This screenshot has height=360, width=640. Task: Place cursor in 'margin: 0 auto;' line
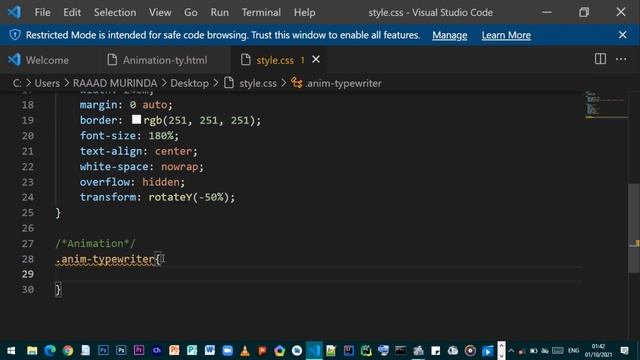[x=126, y=105]
